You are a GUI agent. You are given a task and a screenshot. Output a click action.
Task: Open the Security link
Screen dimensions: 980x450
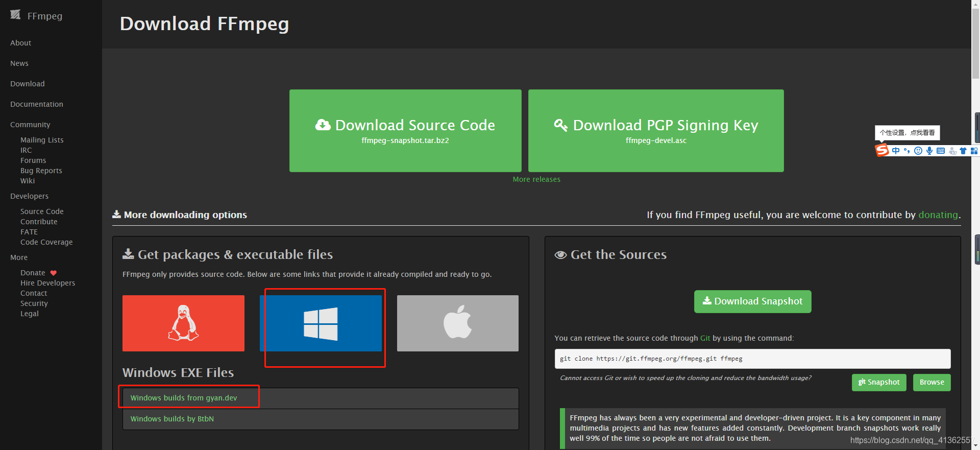coord(34,303)
